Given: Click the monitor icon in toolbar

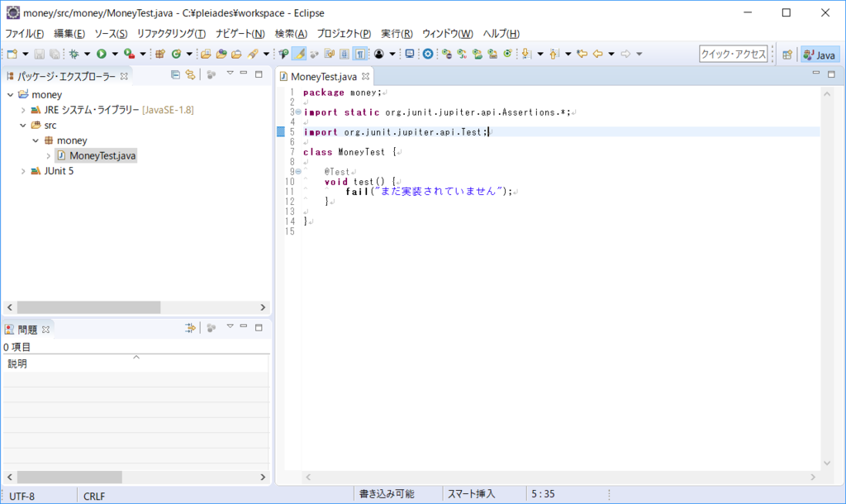Looking at the screenshot, I should 410,54.
